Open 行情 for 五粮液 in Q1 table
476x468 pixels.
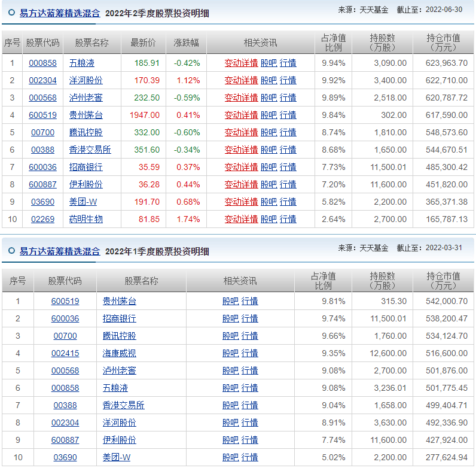[249, 388]
